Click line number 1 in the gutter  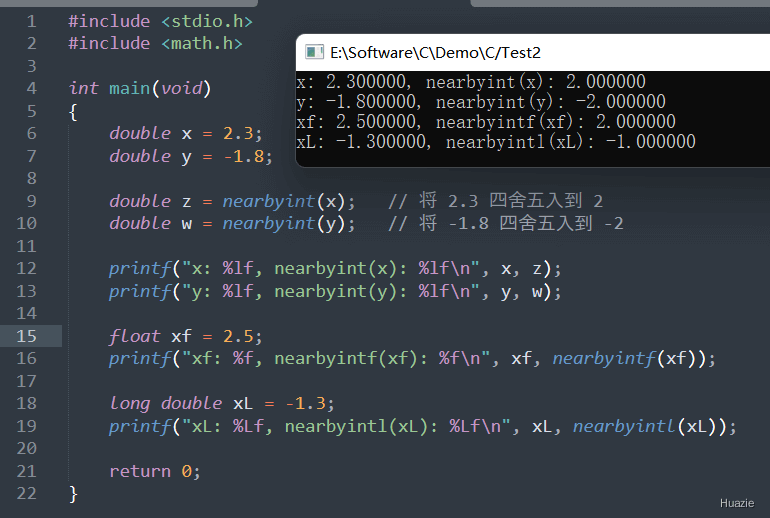(x=31, y=22)
